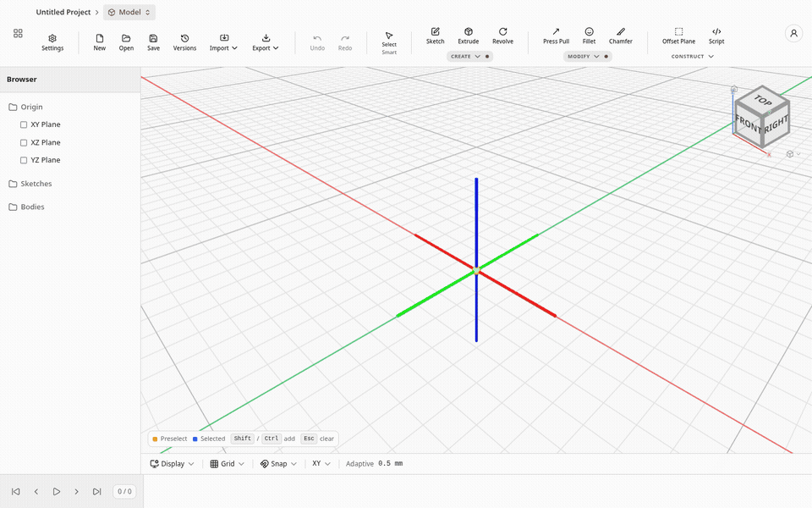Jump to timeline start
The height and width of the screenshot is (508, 812).
pos(15,491)
